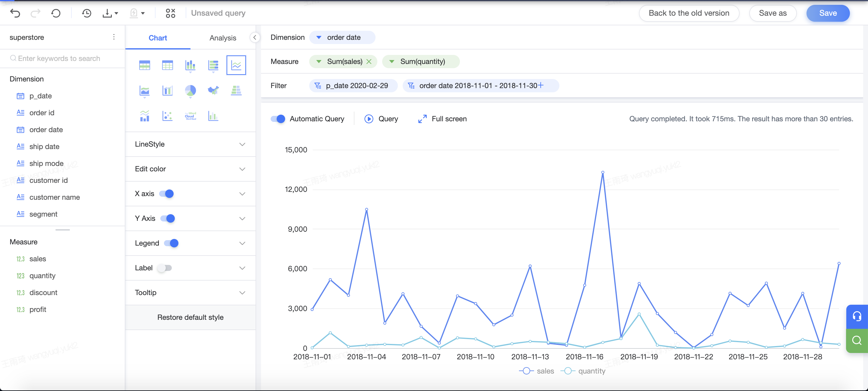Remove Sum(sales) measure with the X
This screenshot has width=868, height=391.
point(369,62)
